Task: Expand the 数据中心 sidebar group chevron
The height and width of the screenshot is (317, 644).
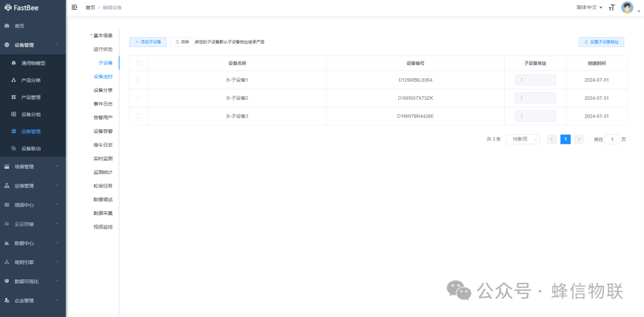Action: coord(57,242)
